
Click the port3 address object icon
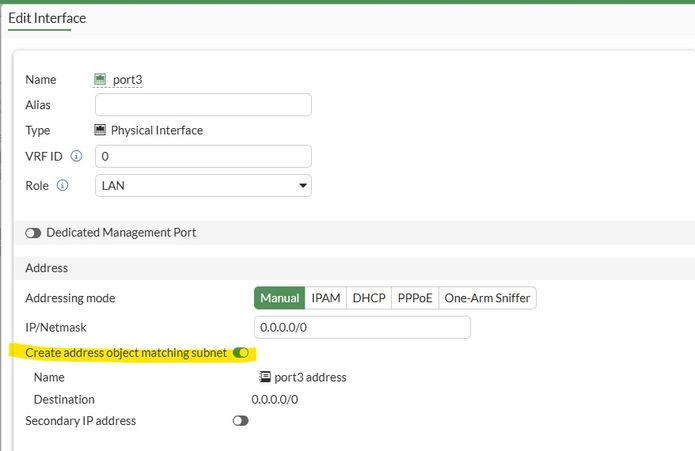(265, 377)
